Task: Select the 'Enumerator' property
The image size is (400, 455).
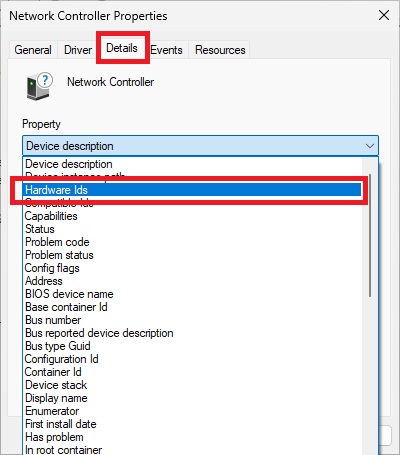Action: coord(193,411)
